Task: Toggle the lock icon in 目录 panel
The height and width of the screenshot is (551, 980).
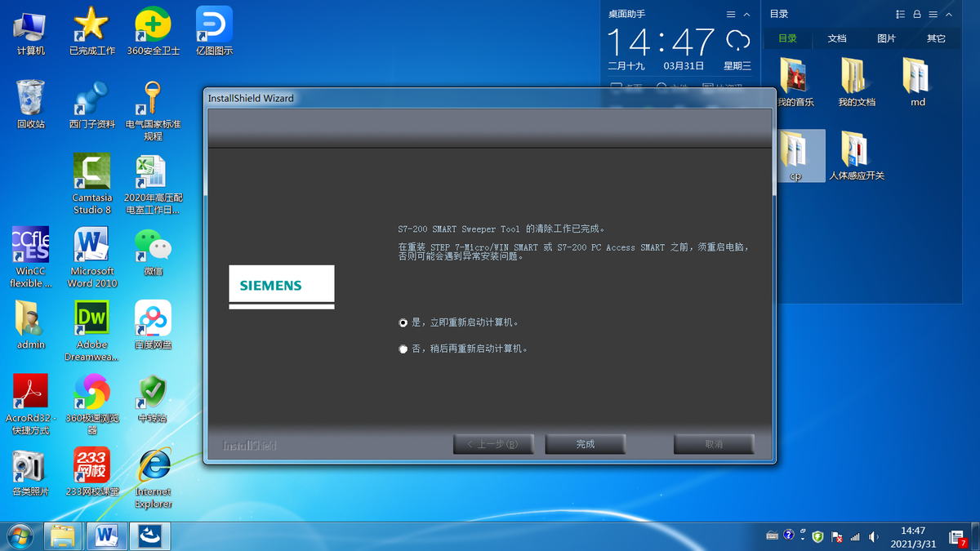Action: point(916,14)
